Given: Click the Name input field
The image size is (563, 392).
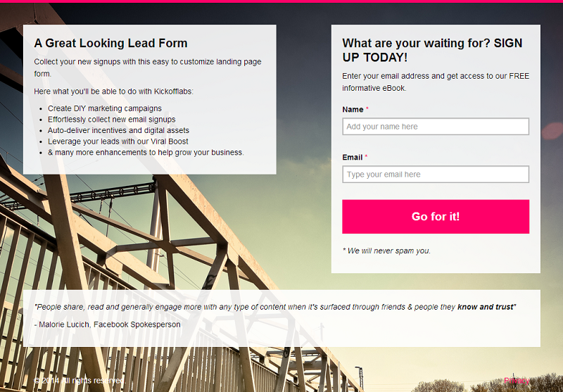Looking at the screenshot, I should point(435,127).
